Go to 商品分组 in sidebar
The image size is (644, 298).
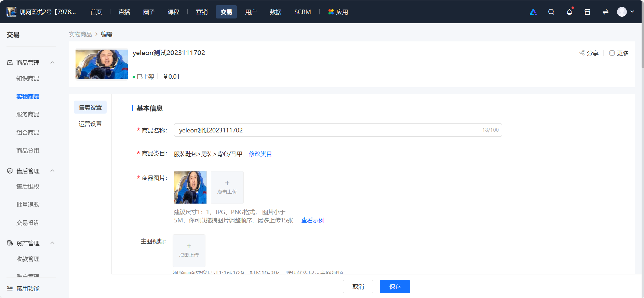click(x=28, y=151)
